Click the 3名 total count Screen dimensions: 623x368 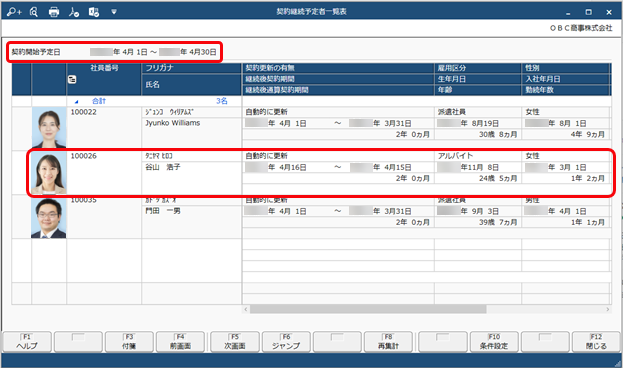(x=222, y=101)
